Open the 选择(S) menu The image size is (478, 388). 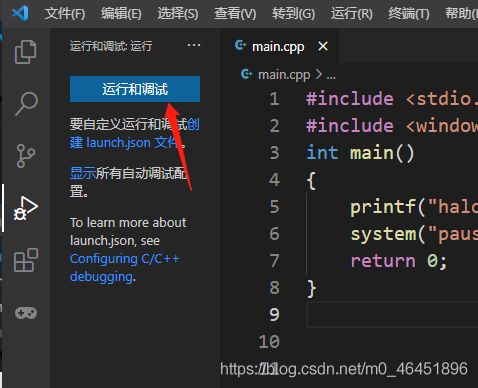tap(178, 14)
